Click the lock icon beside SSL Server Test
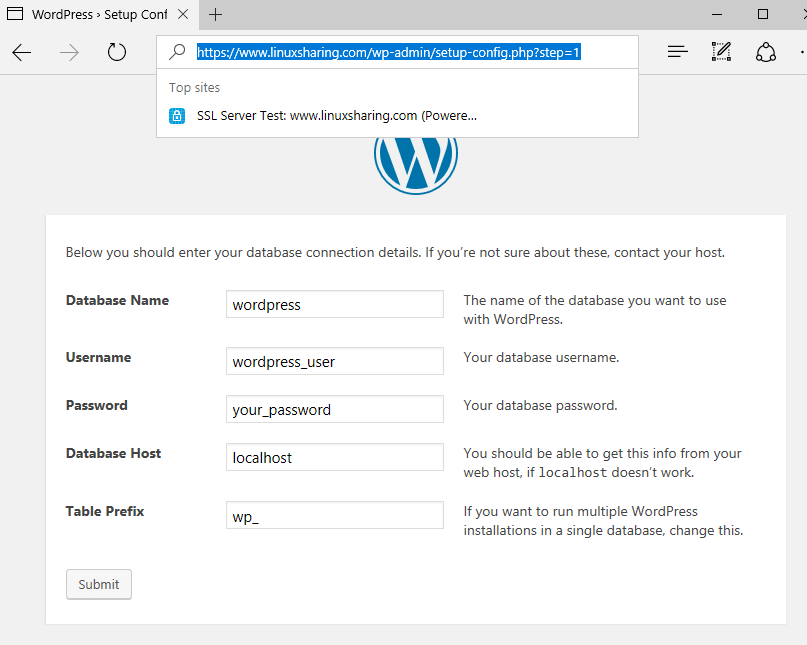The height and width of the screenshot is (645, 807). (x=177, y=115)
